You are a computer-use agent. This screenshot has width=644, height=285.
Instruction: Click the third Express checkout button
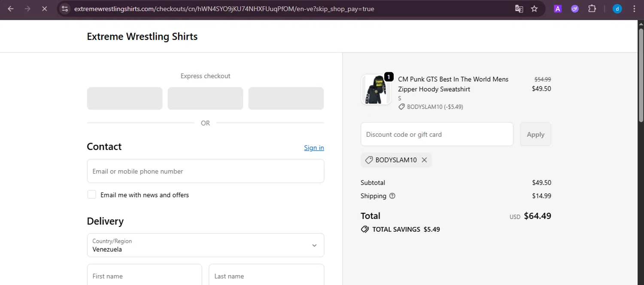(286, 98)
